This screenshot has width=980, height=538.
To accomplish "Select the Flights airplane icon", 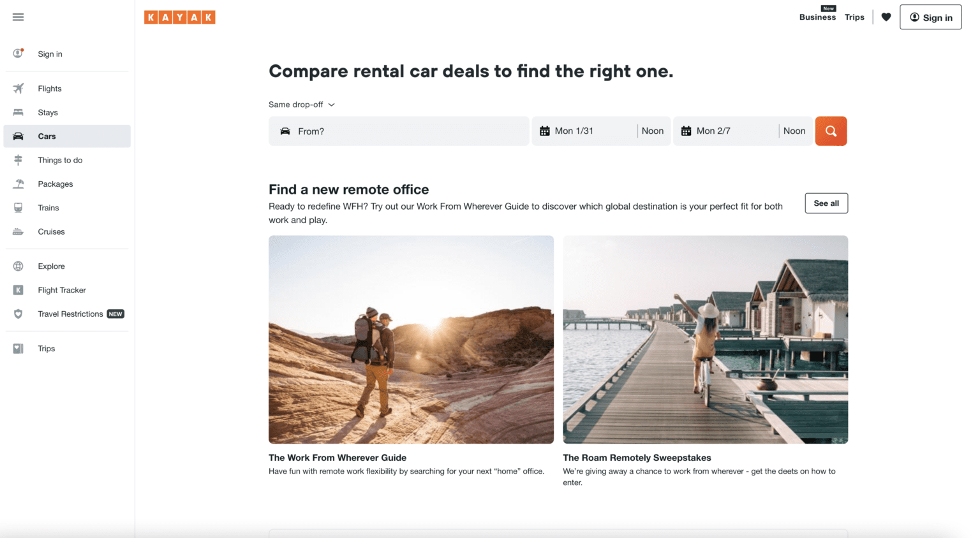I will click(19, 89).
